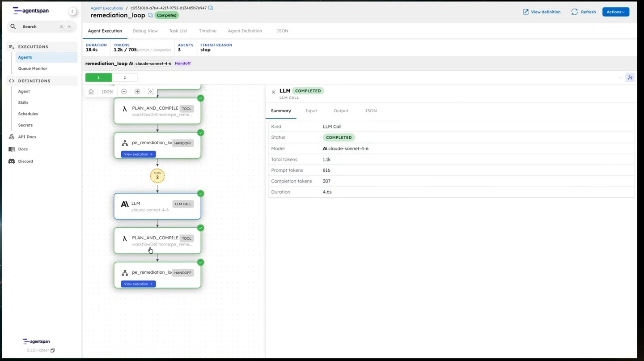Open the top-level JSON tab
Image resolution: width=644 pixels, height=361 pixels.
pyautogui.click(x=282, y=31)
